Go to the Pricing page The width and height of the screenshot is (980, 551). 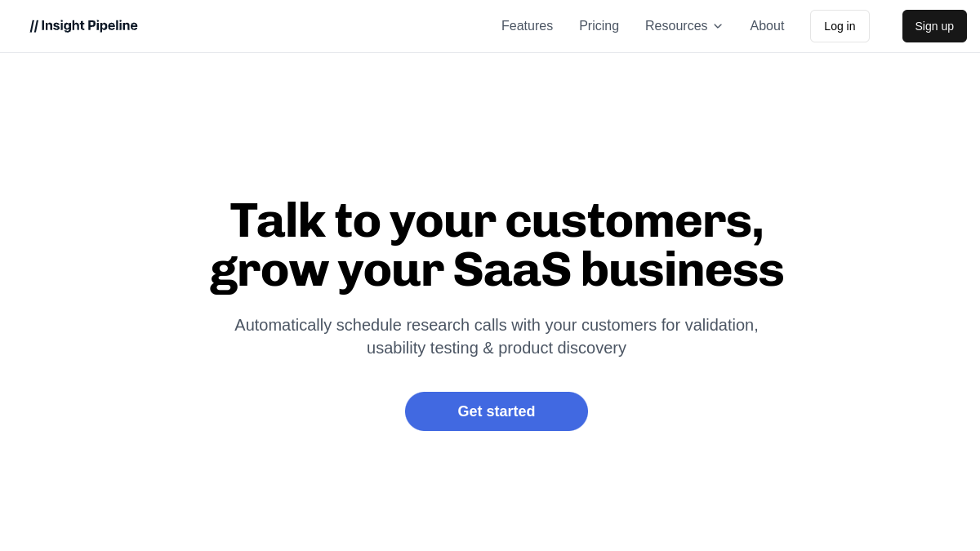[599, 26]
